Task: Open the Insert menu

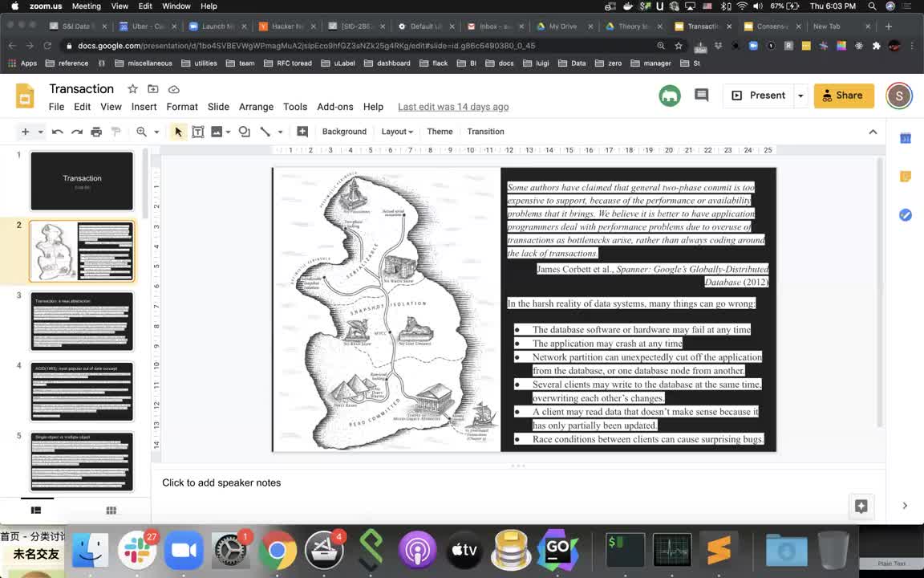Action: tap(144, 107)
